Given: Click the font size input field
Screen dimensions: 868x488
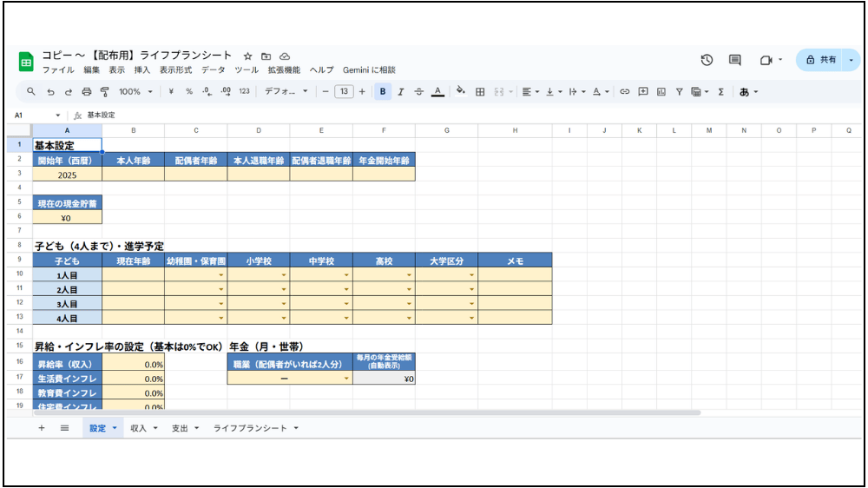Looking at the screenshot, I should click(x=344, y=91).
